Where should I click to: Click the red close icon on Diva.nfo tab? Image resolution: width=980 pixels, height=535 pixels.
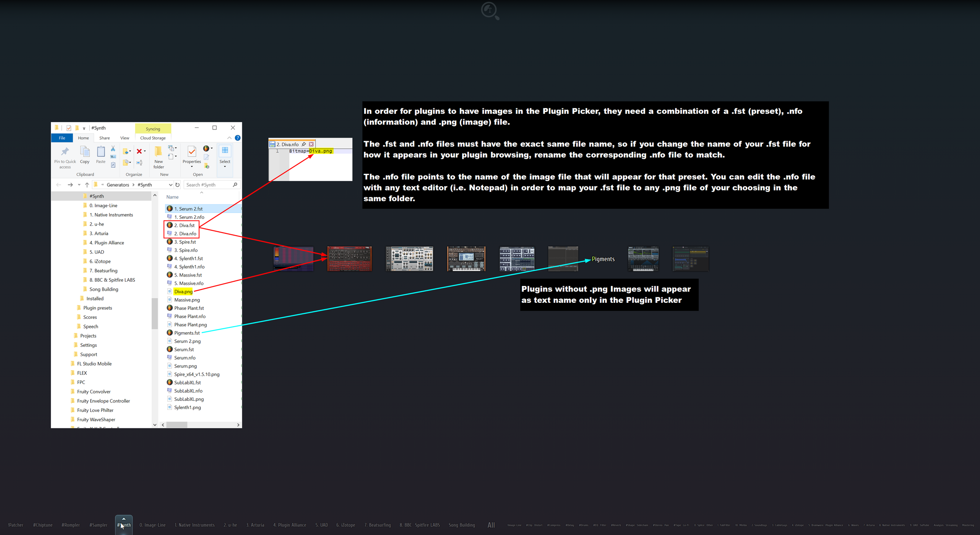pyautogui.click(x=311, y=144)
